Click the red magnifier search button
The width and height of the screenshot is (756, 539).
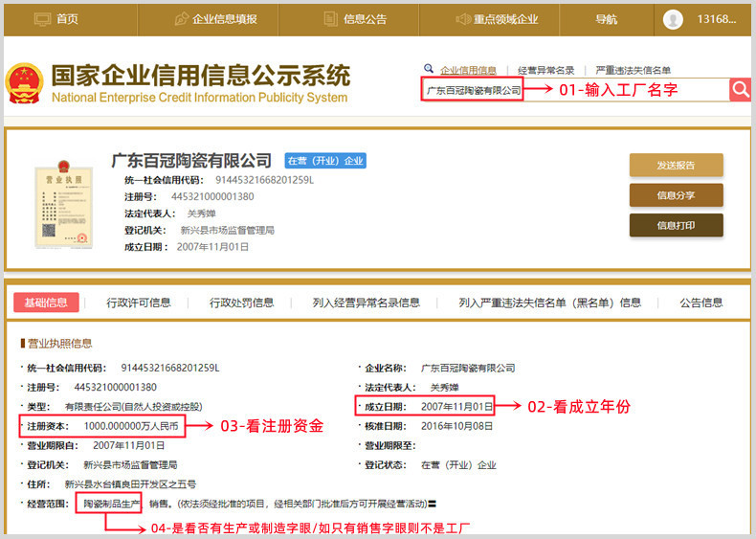[740, 89]
